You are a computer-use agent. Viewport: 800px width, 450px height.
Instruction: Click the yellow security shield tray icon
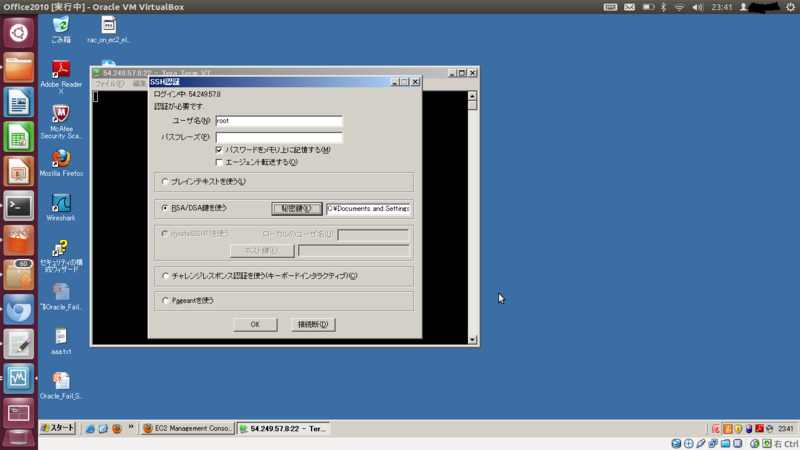pyautogui.click(x=738, y=429)
